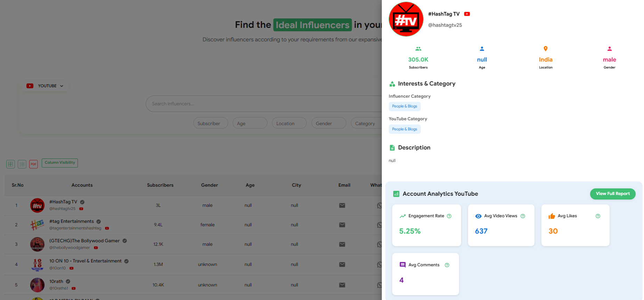Click YouTube icon next to #HashTag TV panel title
644x300 pixels.
pos(467,14)
